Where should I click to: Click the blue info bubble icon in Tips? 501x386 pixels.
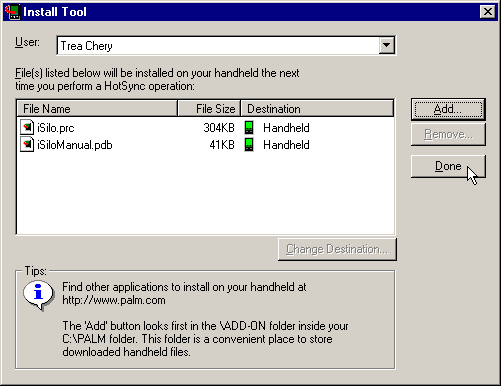39,295
